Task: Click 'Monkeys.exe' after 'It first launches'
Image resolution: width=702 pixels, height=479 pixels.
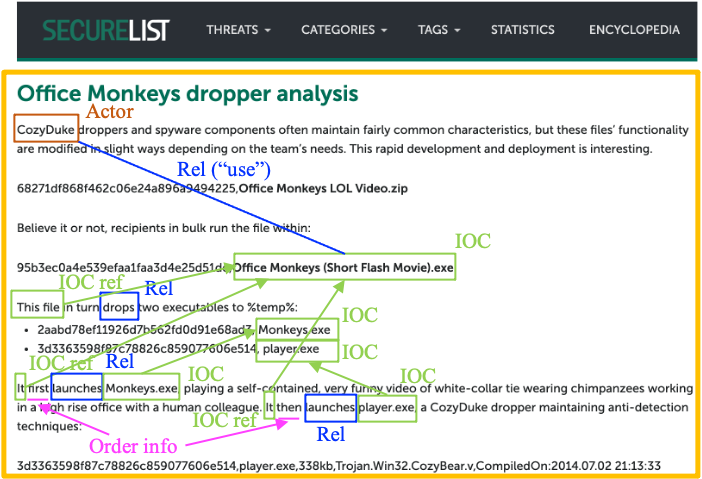Action: [141, 388]
